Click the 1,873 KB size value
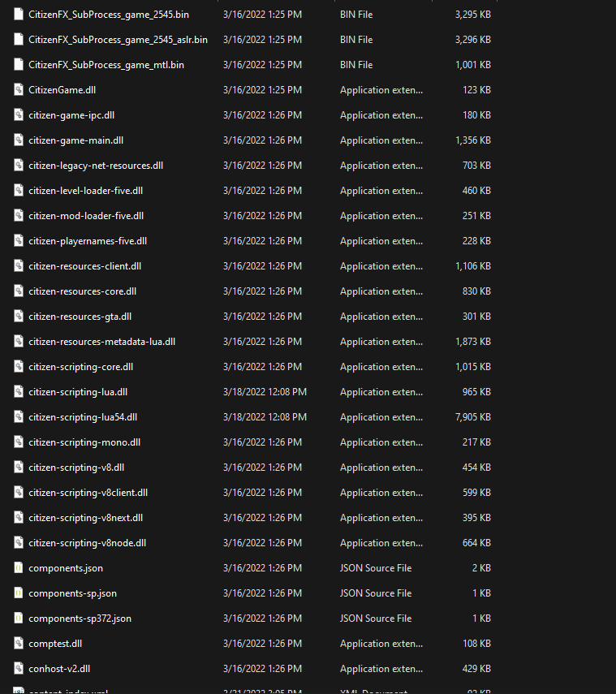The width and height of the screenshot is (616, 694). 473,342
